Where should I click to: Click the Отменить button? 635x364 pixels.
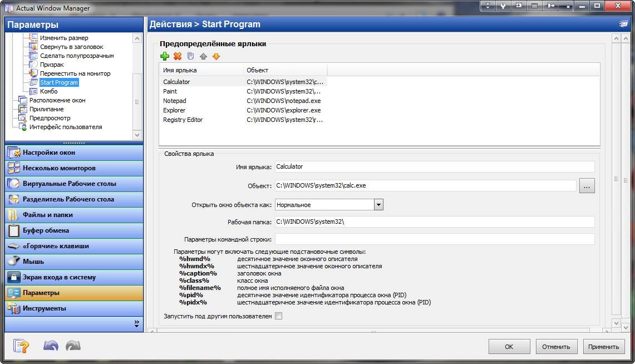coord(556,347)
